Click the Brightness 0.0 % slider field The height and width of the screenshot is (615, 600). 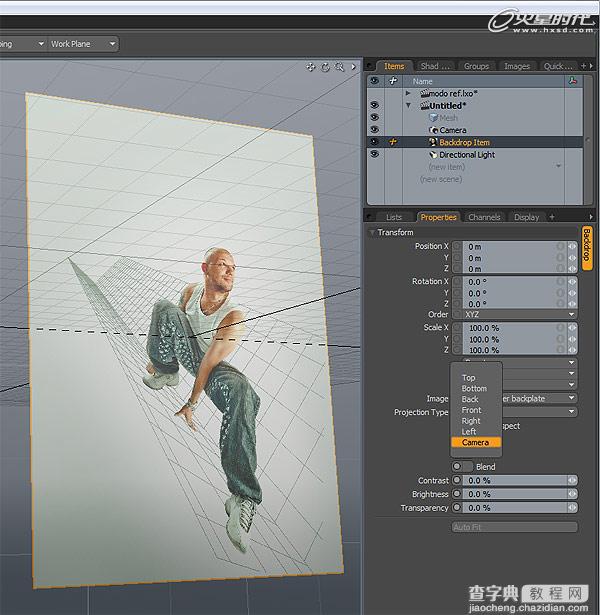(515, 494)
